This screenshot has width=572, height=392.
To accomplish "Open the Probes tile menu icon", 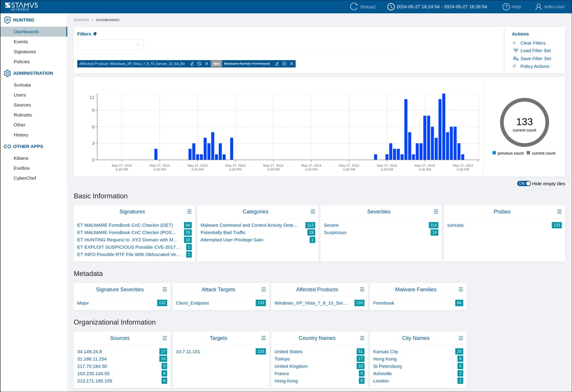I will click(559, 211).
